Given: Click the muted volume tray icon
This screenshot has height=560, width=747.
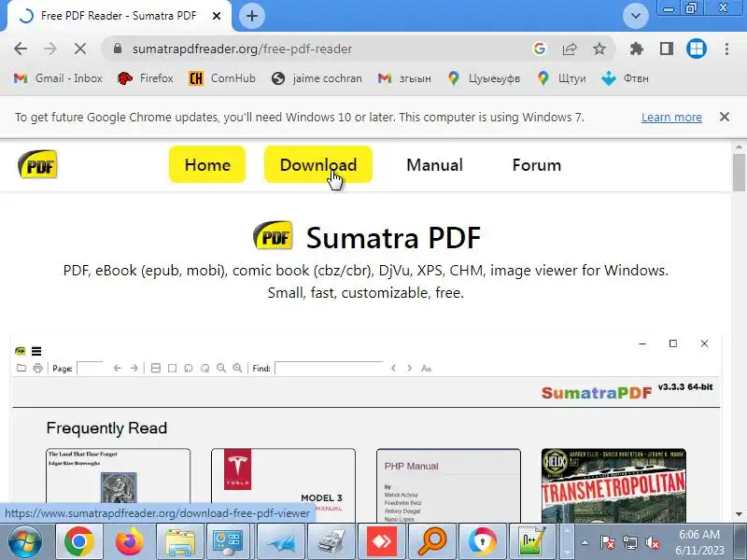Looking at the screenshot, I should [x=652, y=542].
